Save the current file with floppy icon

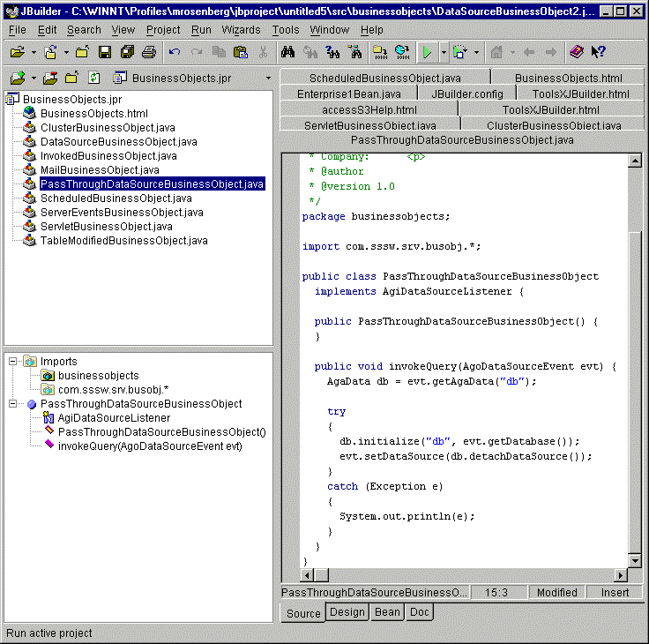coord(105,52)
